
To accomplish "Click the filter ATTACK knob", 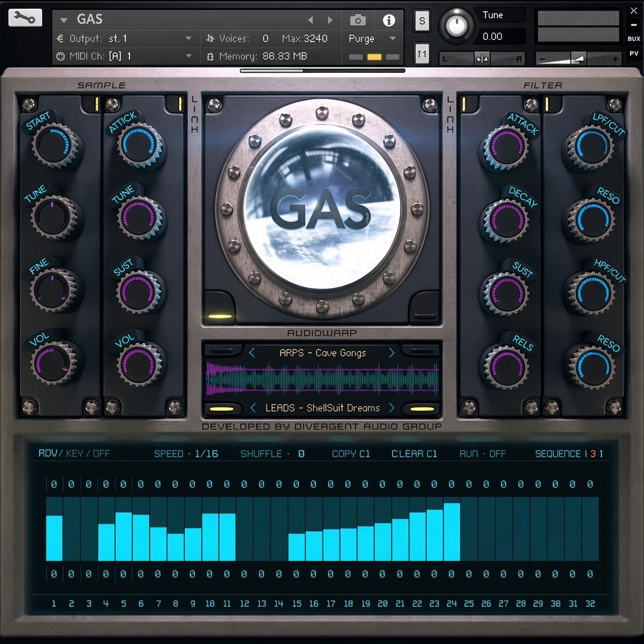I will pyautogui.click(x=506, y=147).
